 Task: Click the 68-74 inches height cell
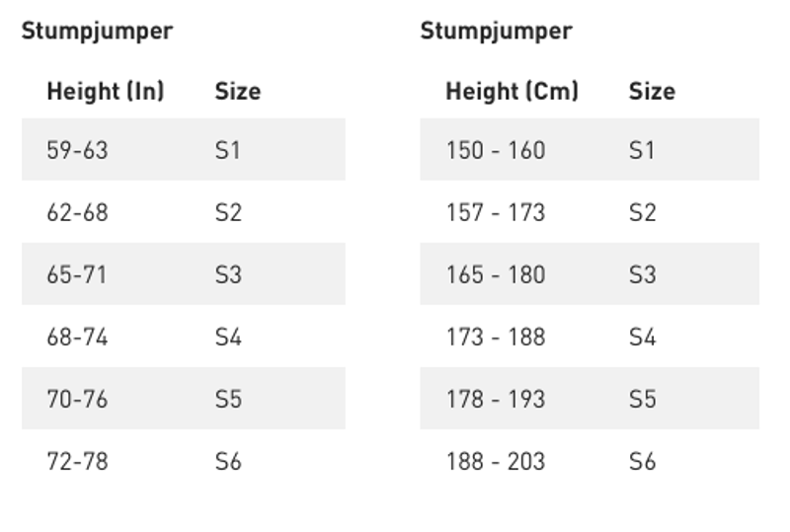click(77, 337)
